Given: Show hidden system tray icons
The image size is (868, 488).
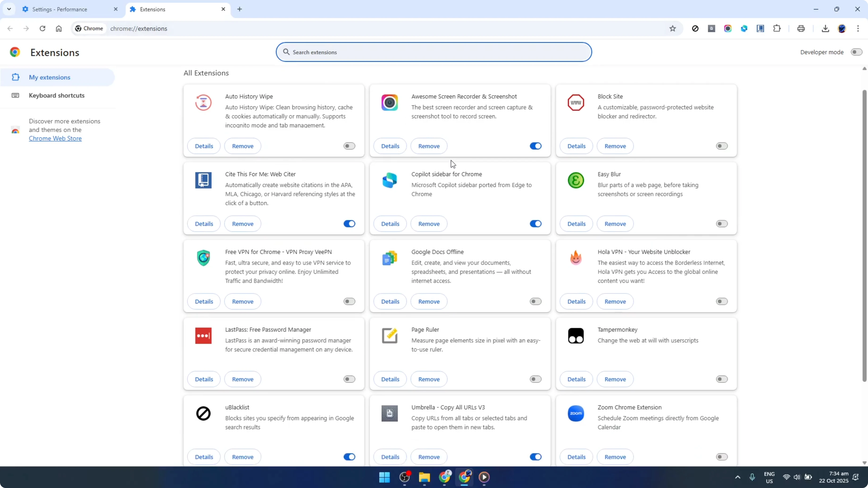Looking at the screenshot, I should click(x=738, y=477).
